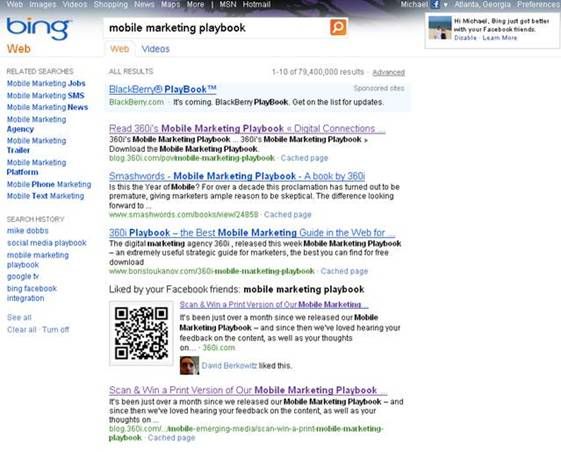This screenshot has width=561, height=452.
Task: Open the bottom Scan & Win Print Version result
Action: click(x=248, y=390)
